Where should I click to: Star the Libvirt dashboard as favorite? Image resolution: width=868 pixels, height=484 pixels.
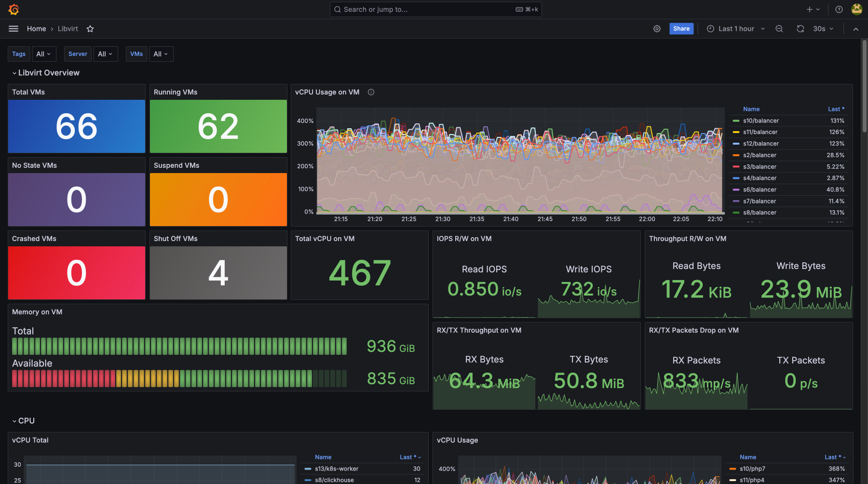point(90,29)
